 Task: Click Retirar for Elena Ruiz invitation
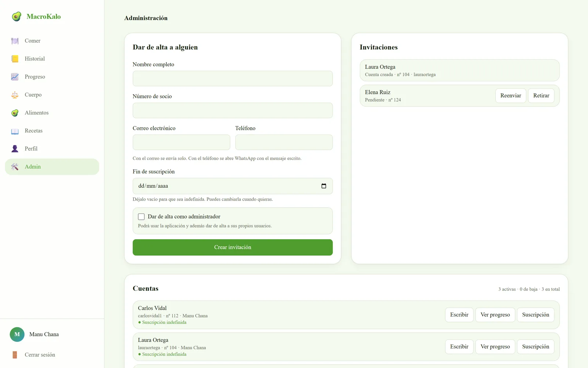(541, 96)
